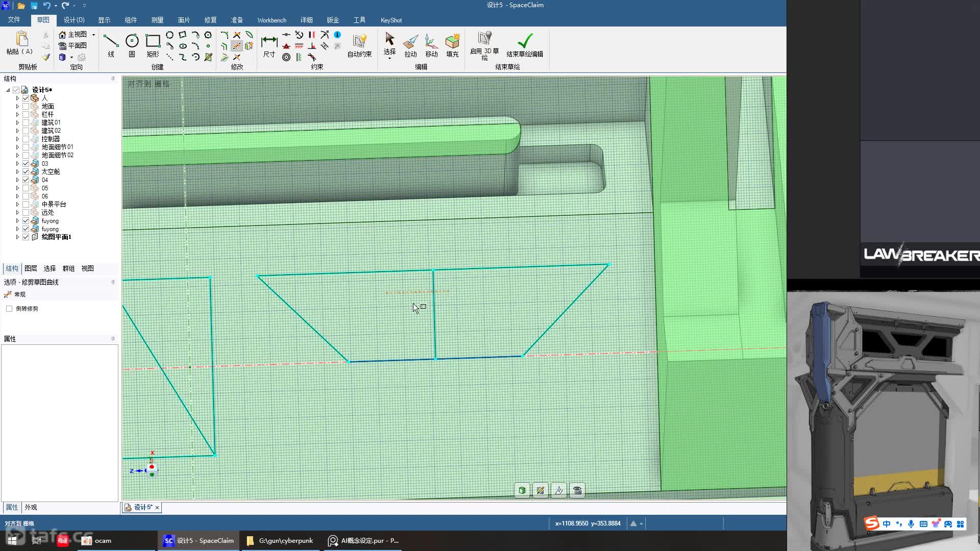Viewport: 980px width, 551px height.
Task: Switch to the KeyShot ribbon tab
Action: [x=391, y=20]
